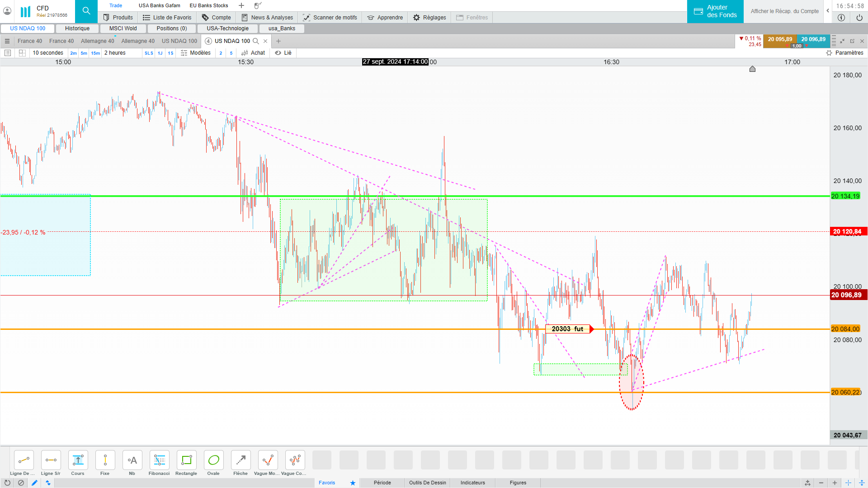The height and width of the screenshot is (488, 868).
Task: Choose the Cours price marker tool
Action: (x=78, y=460)
